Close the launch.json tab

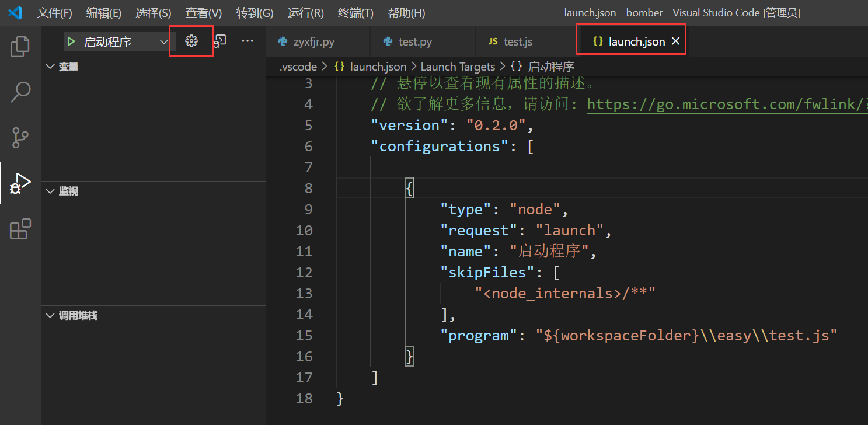pos(675,41)
